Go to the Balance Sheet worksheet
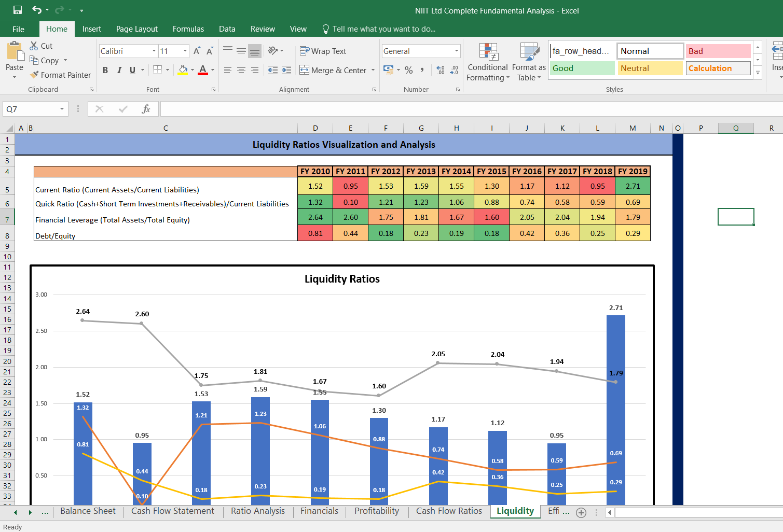 88,511
